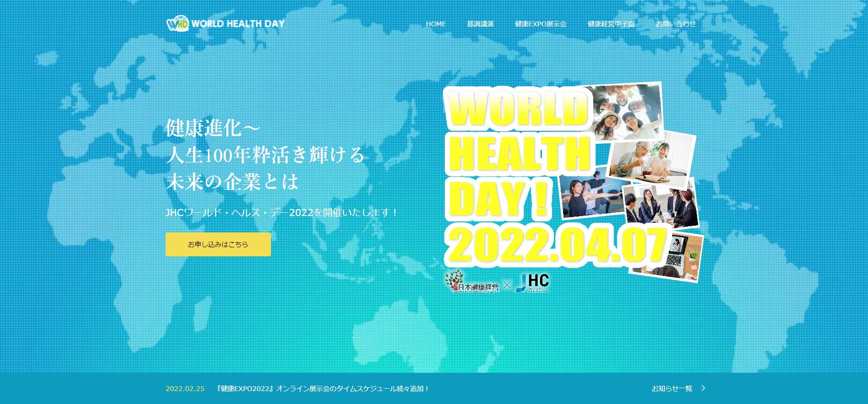
Task: Click the WORLD HEALTH DAY site title
Action: point(238,23)
